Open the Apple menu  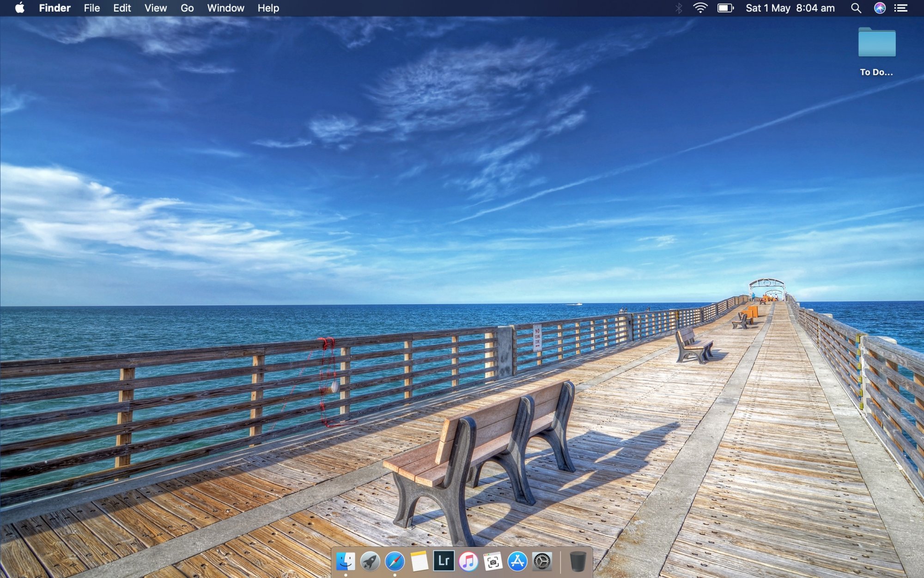[19, 8]
